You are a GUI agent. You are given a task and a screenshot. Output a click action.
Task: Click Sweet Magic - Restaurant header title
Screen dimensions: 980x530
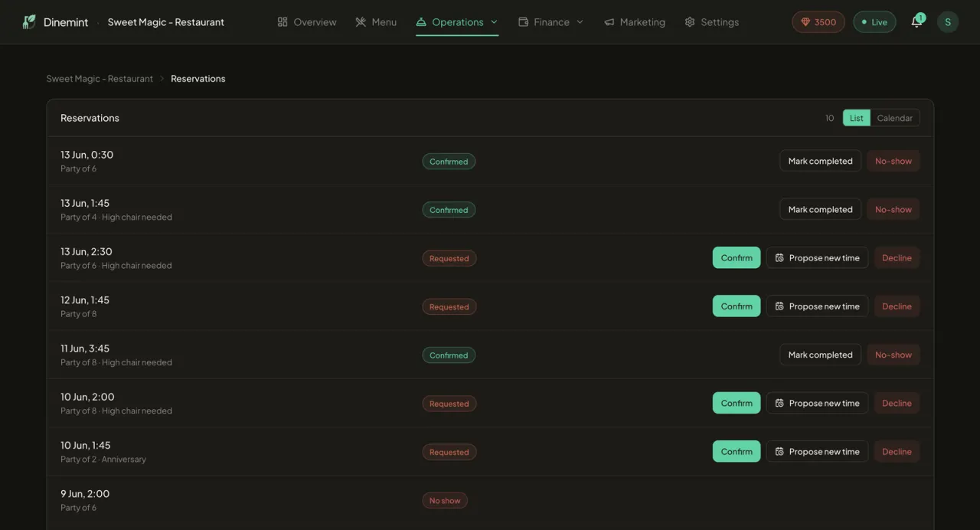[x=166, y=22]
